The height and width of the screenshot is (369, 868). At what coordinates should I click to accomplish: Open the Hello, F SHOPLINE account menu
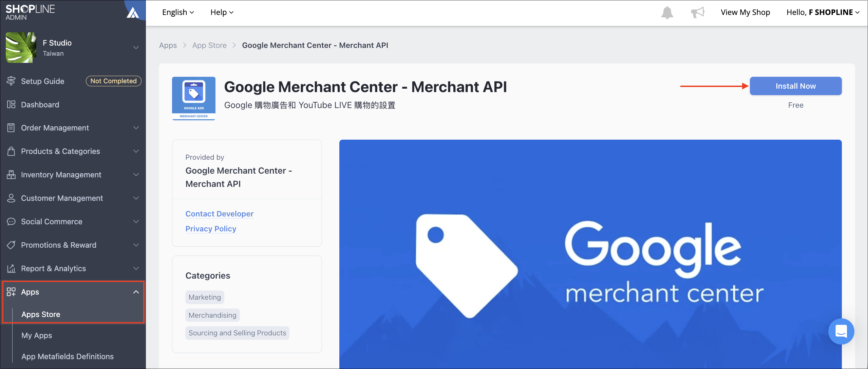click(x=823, y=13)
